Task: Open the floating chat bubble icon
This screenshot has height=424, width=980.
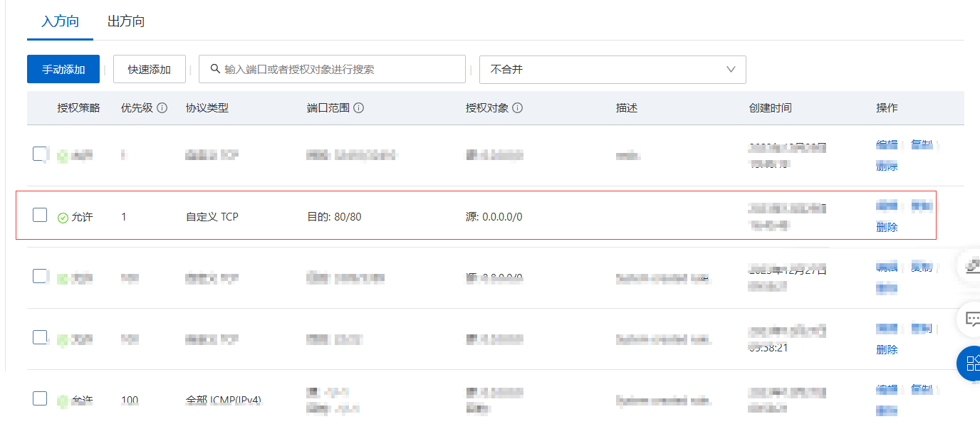Action: point(971,318)
